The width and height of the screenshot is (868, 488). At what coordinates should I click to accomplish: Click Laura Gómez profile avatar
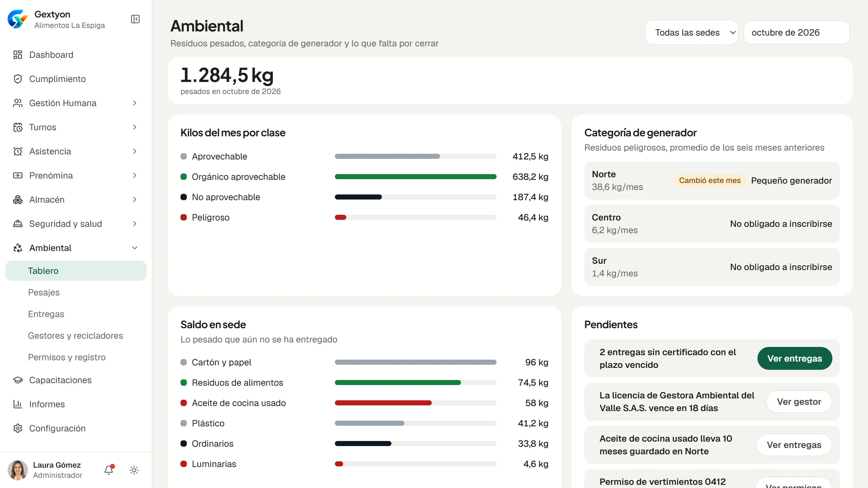pyautogui.click(x=17, y=470)
